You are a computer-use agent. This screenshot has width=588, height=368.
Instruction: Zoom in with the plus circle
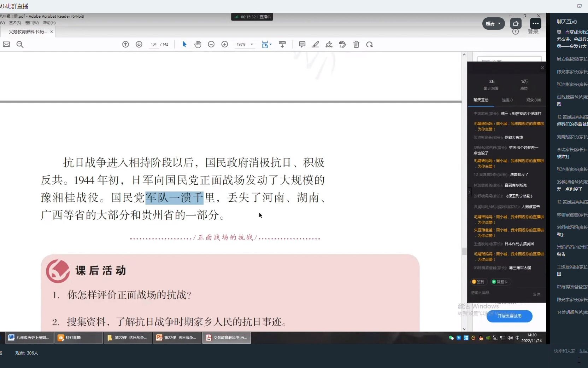(x=225, y=44)
